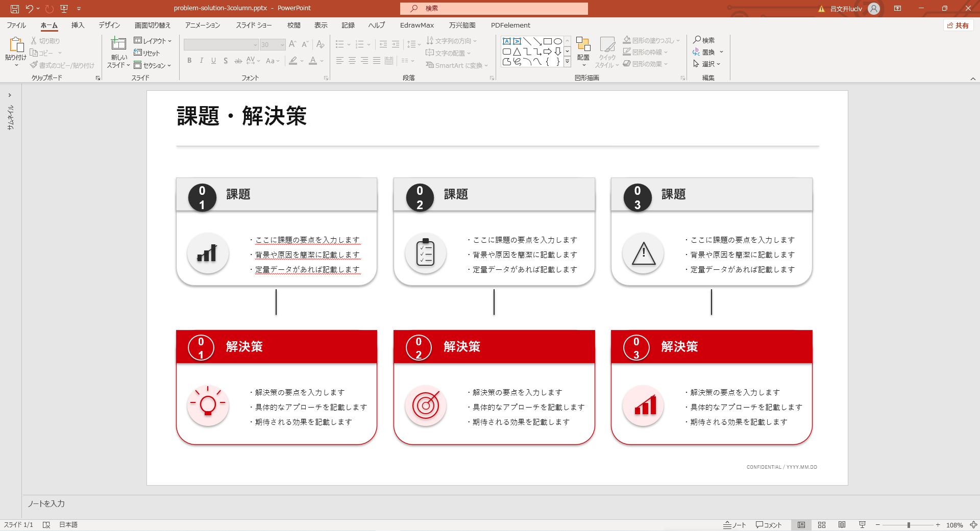
Task: Click the checklist clipboard icon in problem 02 card
Action: pos(426,253)
